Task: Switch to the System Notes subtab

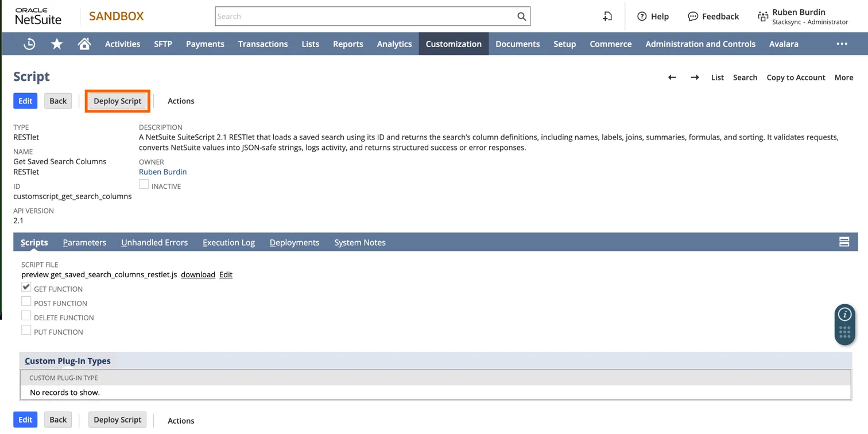Action: (360, 242)
